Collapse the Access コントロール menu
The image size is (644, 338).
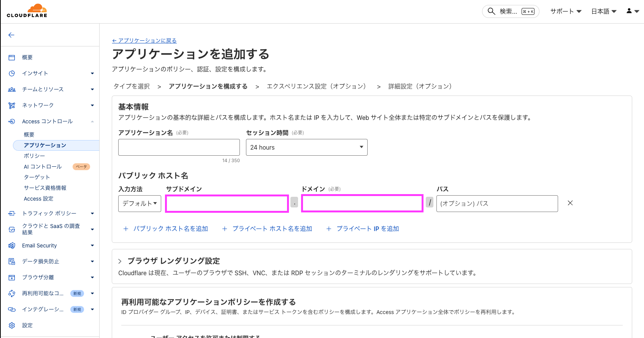[92, 121]
